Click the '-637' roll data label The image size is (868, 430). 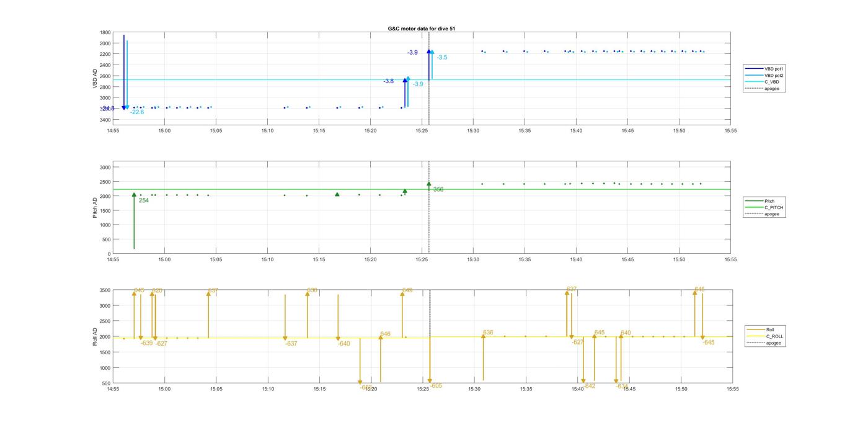(291, 344)
